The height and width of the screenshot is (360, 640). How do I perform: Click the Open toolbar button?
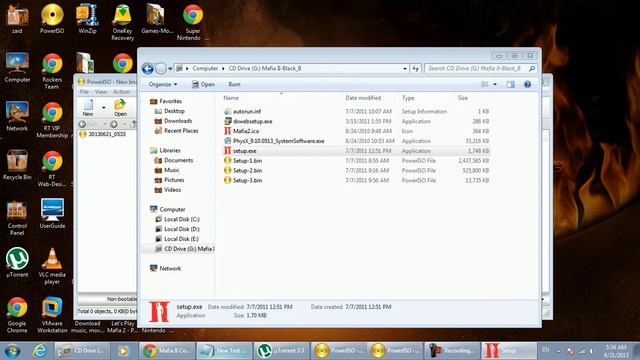point(203,84)
